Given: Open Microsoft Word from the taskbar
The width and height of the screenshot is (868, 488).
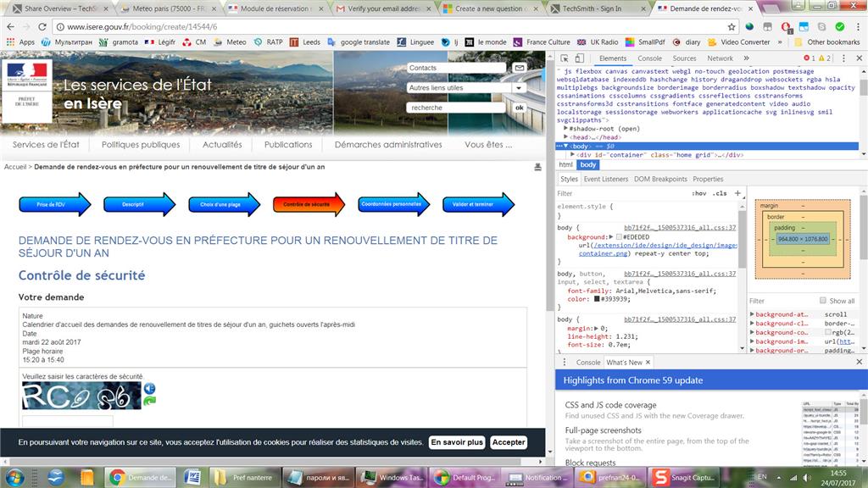Looking at the screenshot, I should (x=192, y=477).
